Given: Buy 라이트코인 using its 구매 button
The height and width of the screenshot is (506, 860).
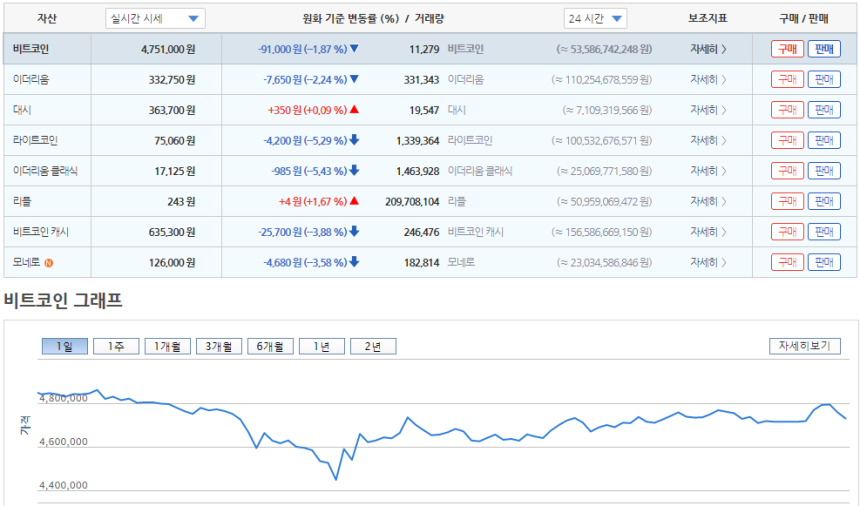Looking at the screenshot, I should click(x=787, y=140).
